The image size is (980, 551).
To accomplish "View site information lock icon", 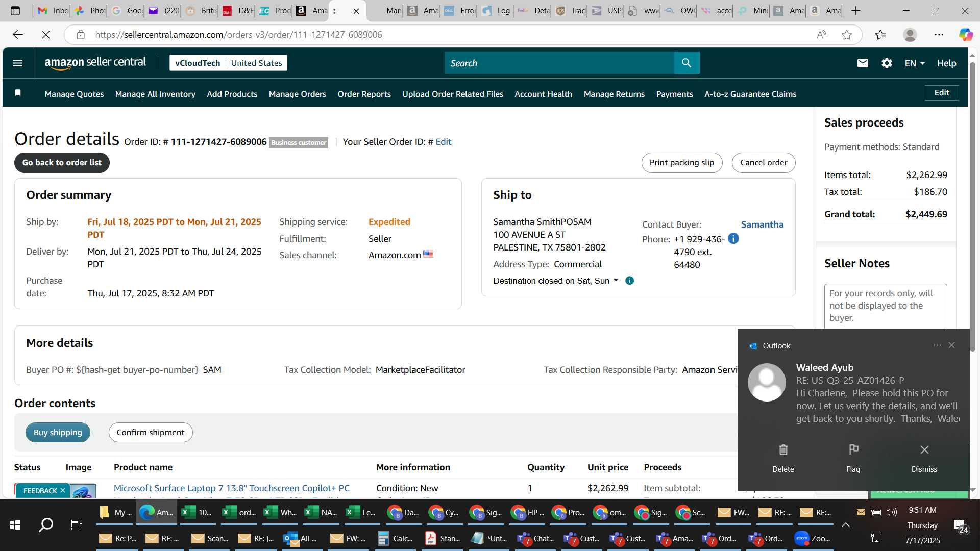I will tap(80, 35).
